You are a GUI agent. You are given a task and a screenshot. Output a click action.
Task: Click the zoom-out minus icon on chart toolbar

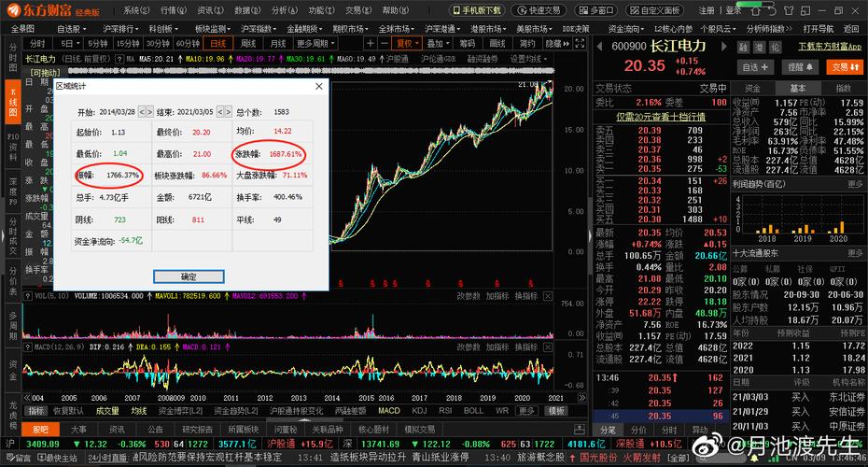385,43
